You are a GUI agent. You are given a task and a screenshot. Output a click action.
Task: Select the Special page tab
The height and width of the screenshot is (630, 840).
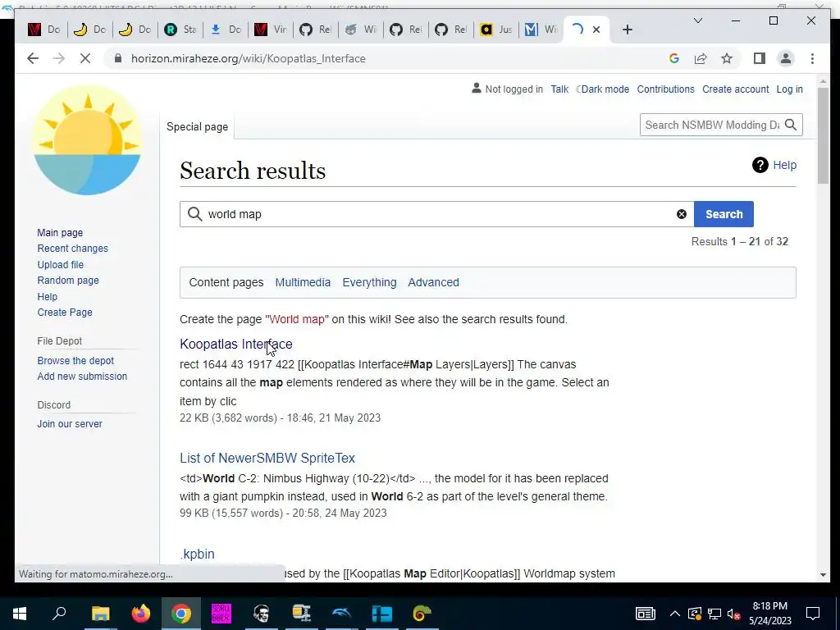coord(197,127)
